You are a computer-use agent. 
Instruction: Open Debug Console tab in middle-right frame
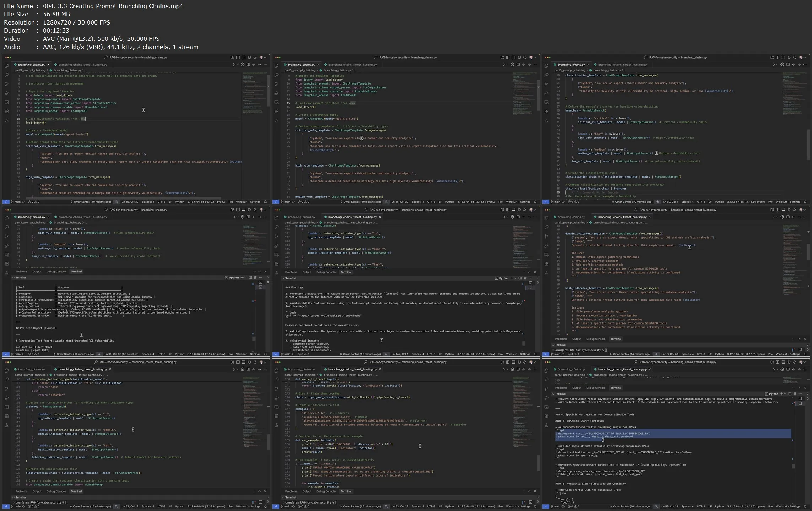pyautogui.click(x=596, y=339)
